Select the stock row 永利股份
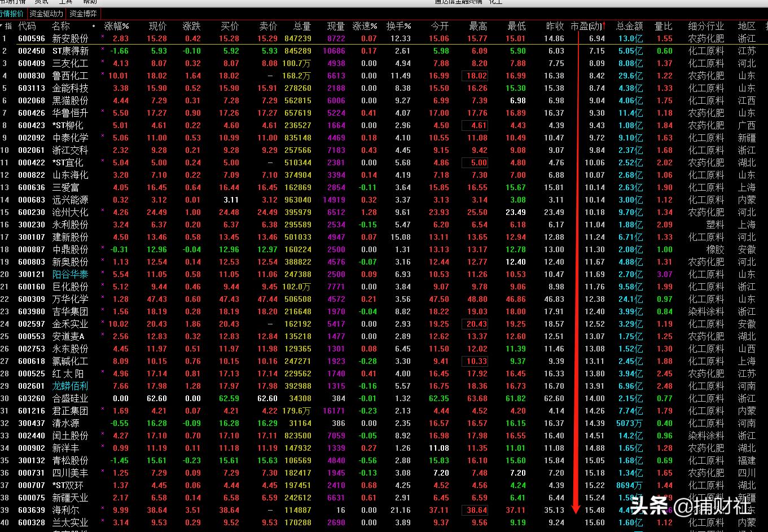The height and width of the screenshot is (532, 768). [x=70, y=225]
